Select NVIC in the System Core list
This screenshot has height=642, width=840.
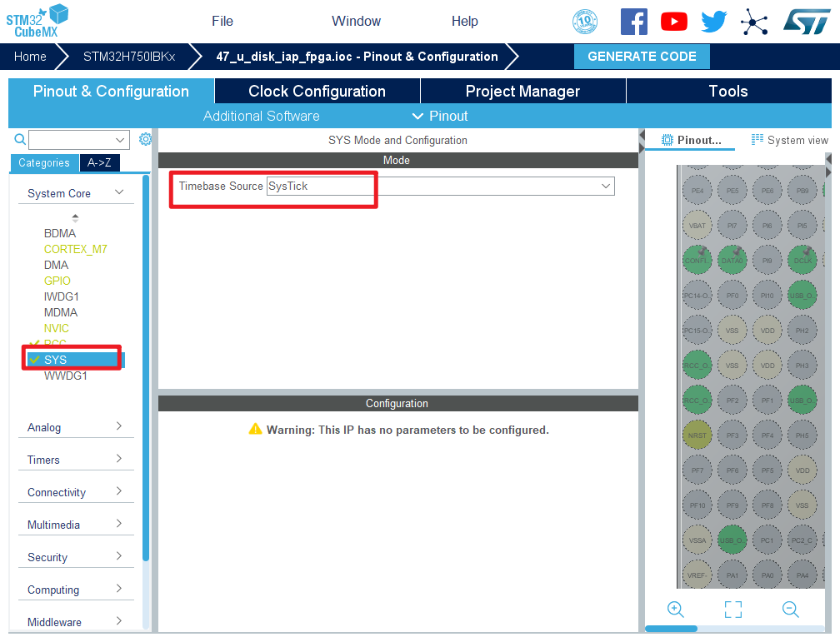[x=57, y=328]
